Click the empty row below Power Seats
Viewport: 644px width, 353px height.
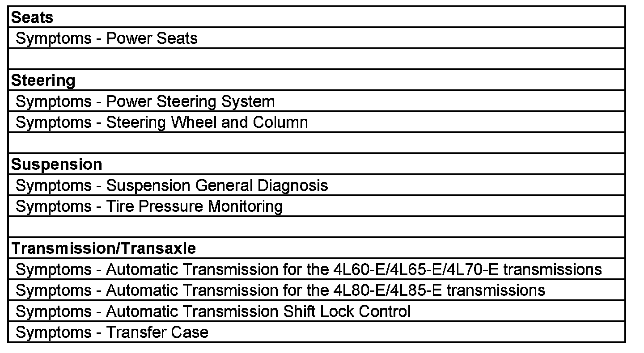point(316,59)
